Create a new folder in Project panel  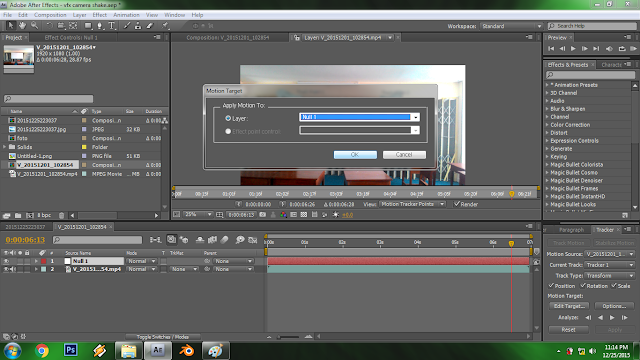[x=18, y=215]
